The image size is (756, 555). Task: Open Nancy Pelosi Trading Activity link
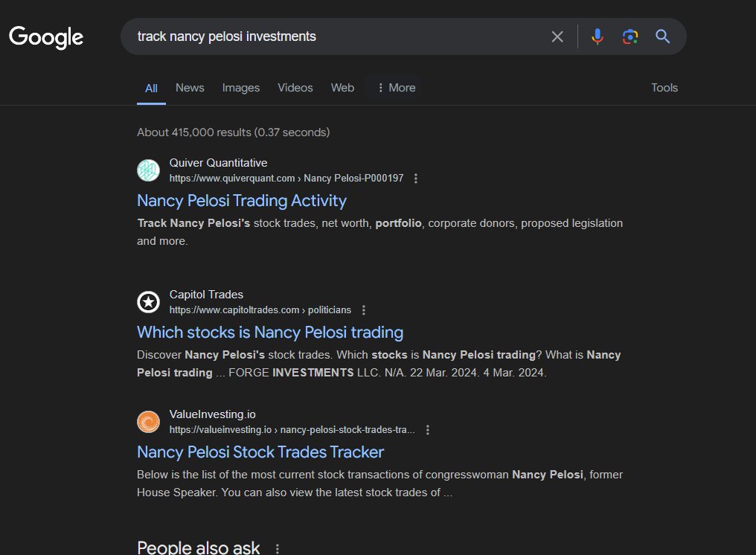pos(242,201)
